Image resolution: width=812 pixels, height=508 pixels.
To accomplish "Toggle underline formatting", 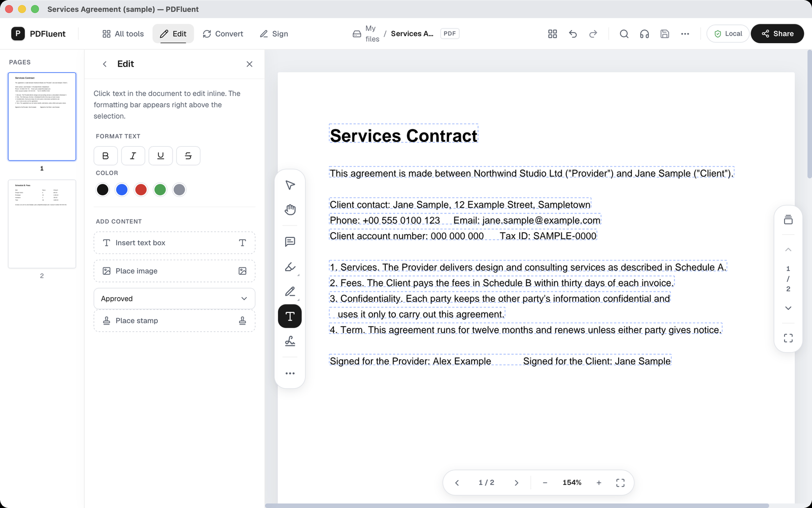I will point(160,156).
